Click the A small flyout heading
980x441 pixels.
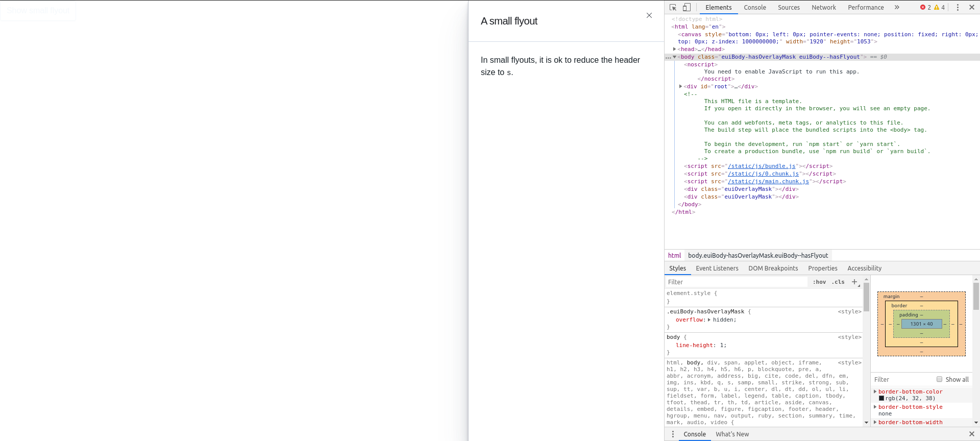pyautogui.click(x=509, y=21)
